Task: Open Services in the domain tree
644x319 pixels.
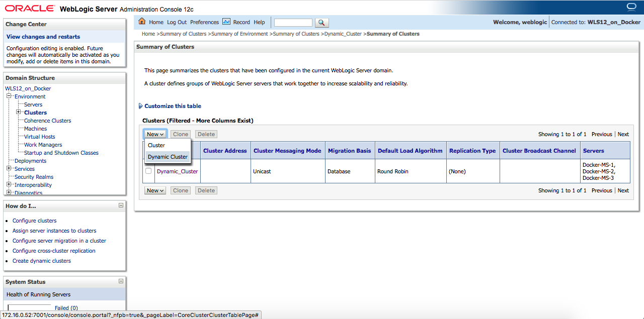Action: pos(25,169)
